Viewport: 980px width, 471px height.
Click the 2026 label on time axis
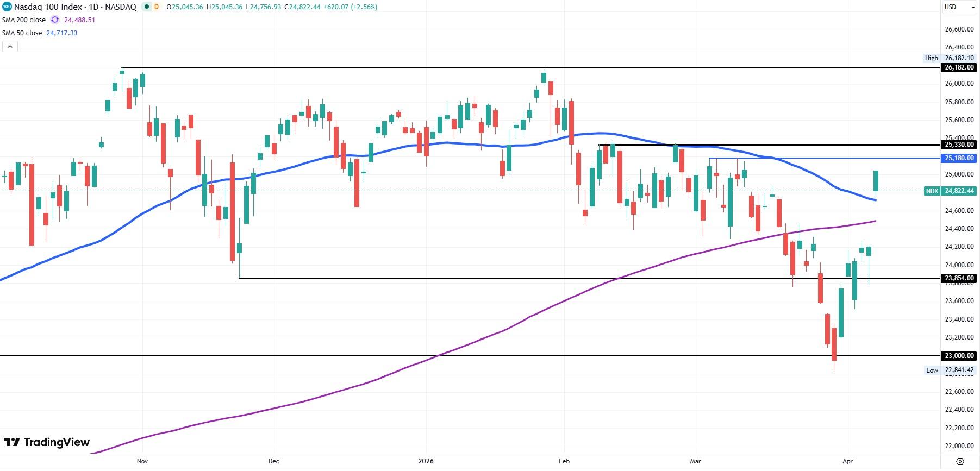tap(426, 461)
